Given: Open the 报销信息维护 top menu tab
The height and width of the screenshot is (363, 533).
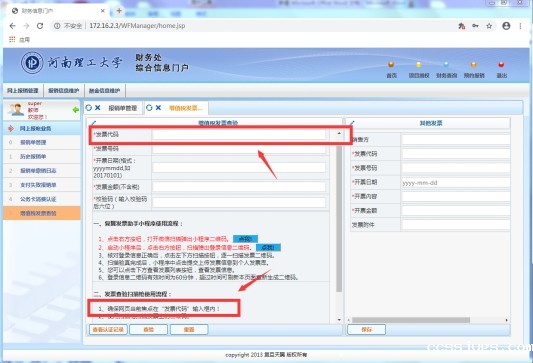Looking at the screenshot, I should (64, 91).
